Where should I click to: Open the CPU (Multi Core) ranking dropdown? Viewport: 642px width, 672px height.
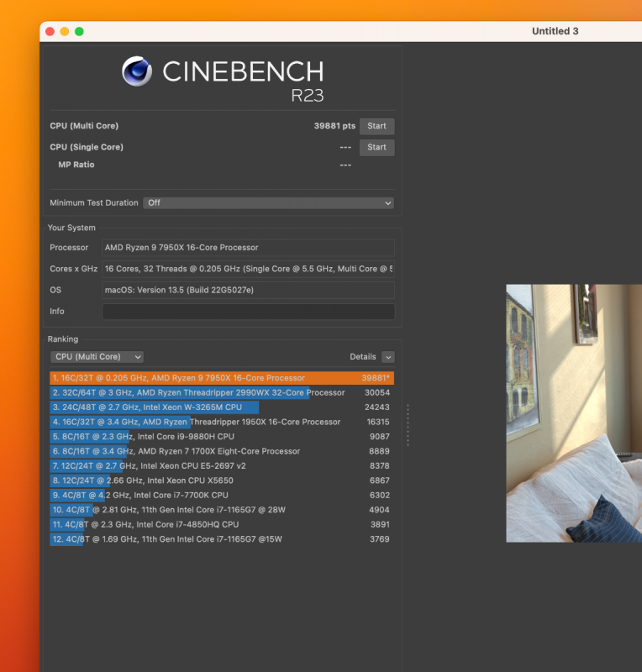pyautogui.click(x=97, y=356)
